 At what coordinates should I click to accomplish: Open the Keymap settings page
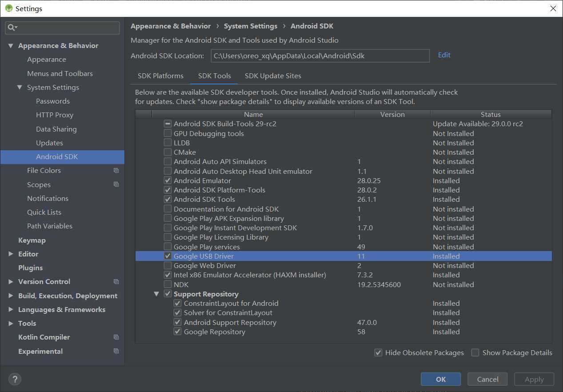click(32, 240)
